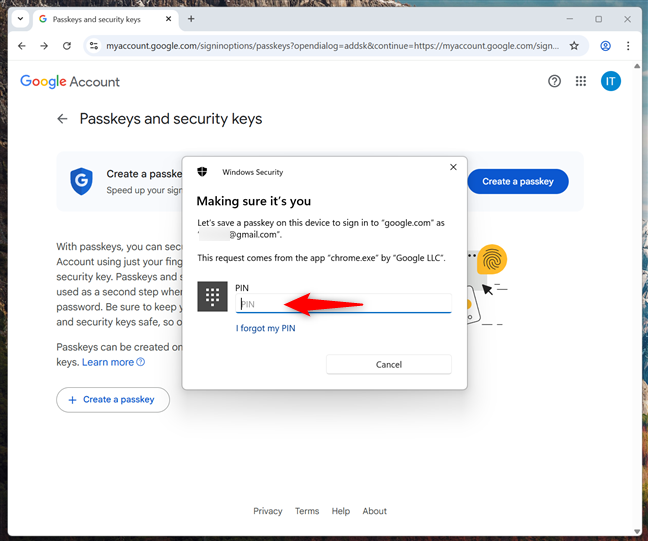Open the Google apps grid
This screenshot has height=541, width=648.
(x=581, y=81)
